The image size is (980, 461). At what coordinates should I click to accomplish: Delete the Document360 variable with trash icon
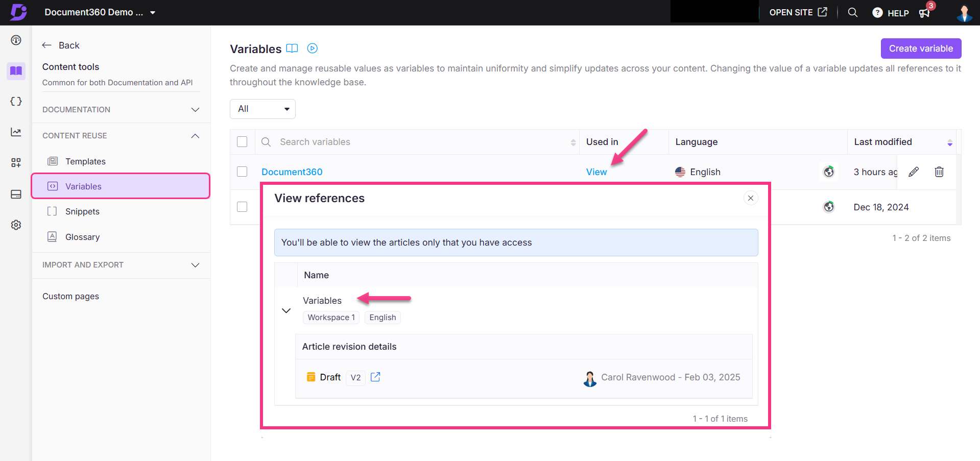click(x=939, y=172)
